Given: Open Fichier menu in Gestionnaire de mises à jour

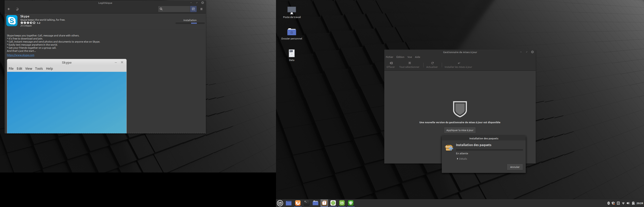Looking at the screenshot, I should pyautogui.click(x=389, y=57).
